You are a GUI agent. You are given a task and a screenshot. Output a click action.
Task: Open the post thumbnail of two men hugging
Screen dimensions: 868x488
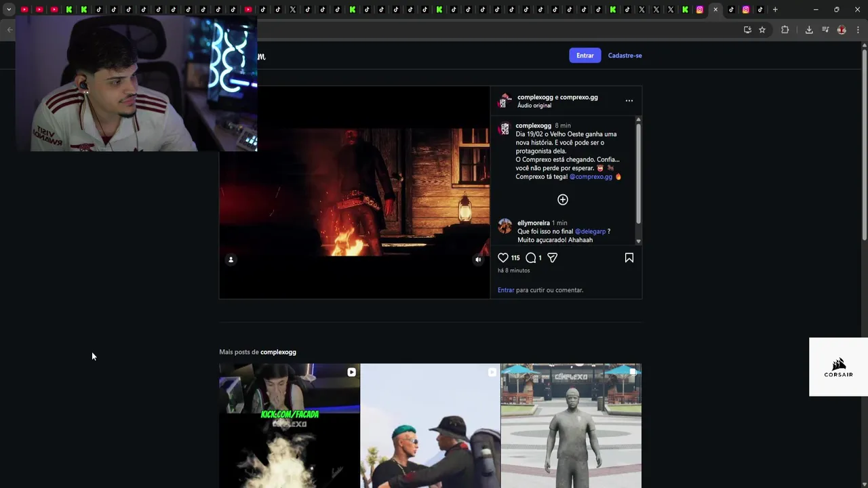coord(430,426)
